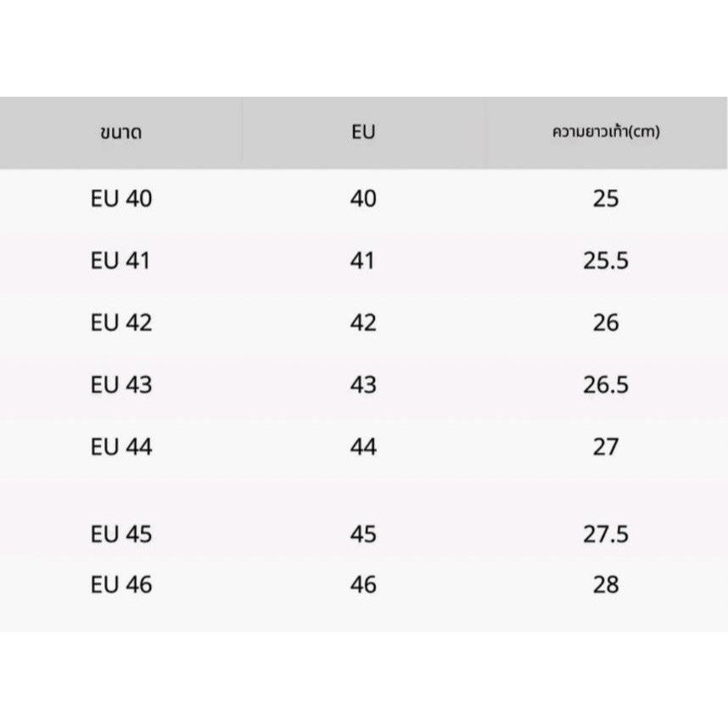Click the EU 41 size label
This screenshot has width=728, height=728.
tap(121, 260)
